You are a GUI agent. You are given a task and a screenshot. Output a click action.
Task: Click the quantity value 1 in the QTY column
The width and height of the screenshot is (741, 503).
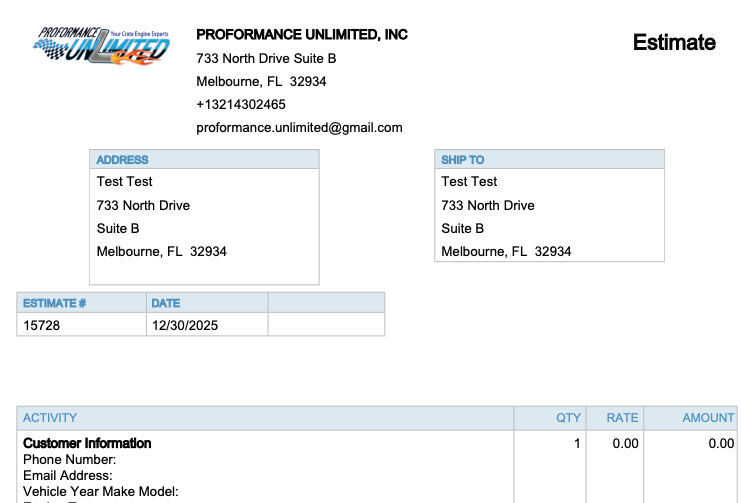[x=577, y=443]
